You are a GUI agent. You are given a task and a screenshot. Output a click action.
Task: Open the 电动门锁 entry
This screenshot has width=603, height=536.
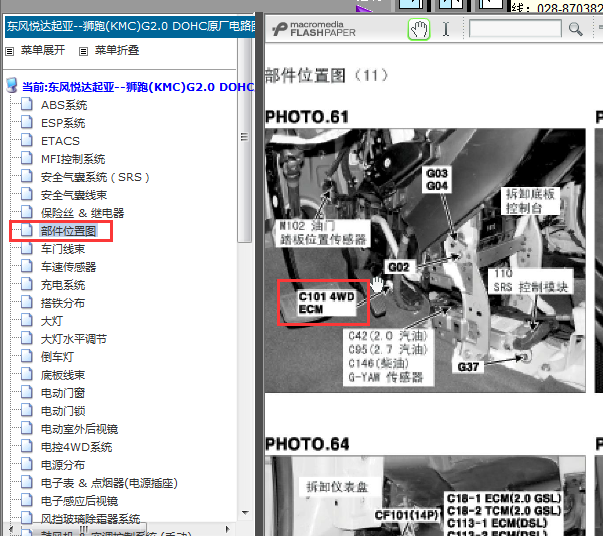(63, 411)
